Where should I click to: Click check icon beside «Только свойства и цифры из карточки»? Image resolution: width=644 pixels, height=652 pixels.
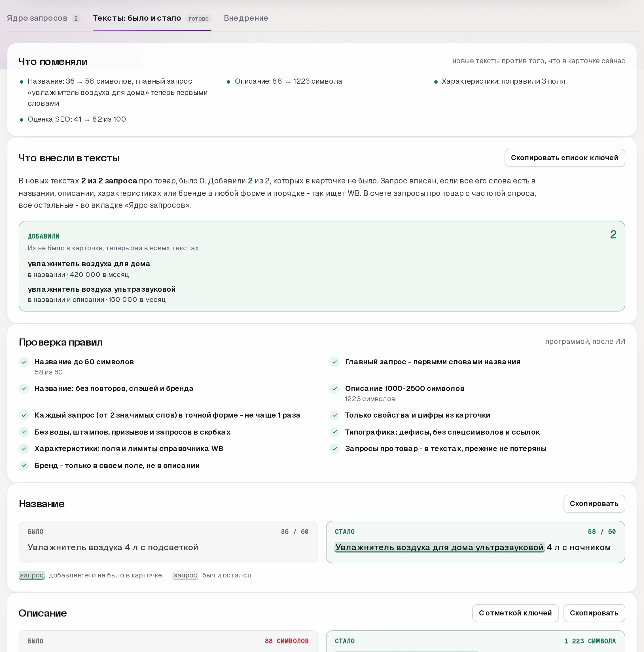coord(334,415)
